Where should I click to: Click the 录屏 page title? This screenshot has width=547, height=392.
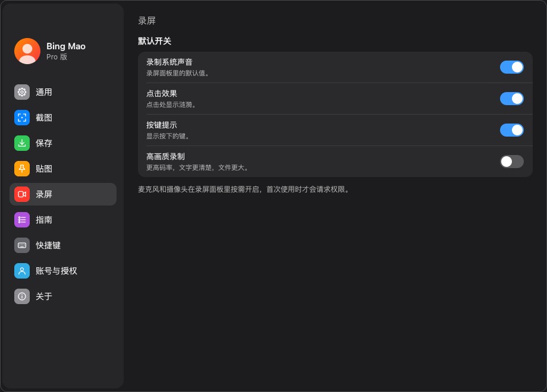(147, 21)
